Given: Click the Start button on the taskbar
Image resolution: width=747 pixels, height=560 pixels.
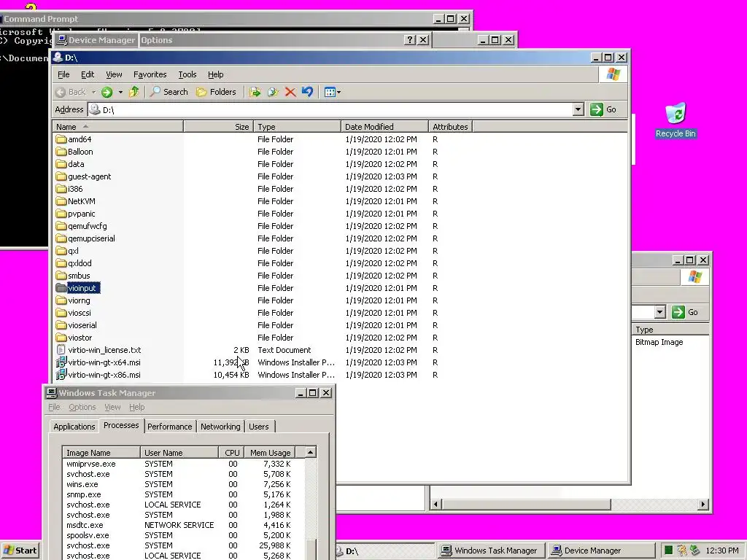Looking at the screenshot, I should pos(20,551).
